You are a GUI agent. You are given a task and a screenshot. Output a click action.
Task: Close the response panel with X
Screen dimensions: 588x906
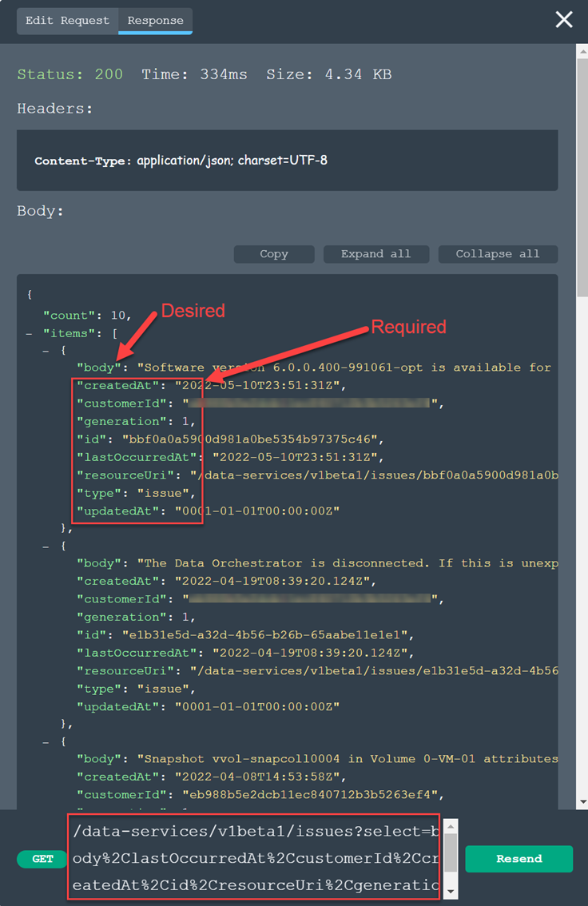[564, 20]
